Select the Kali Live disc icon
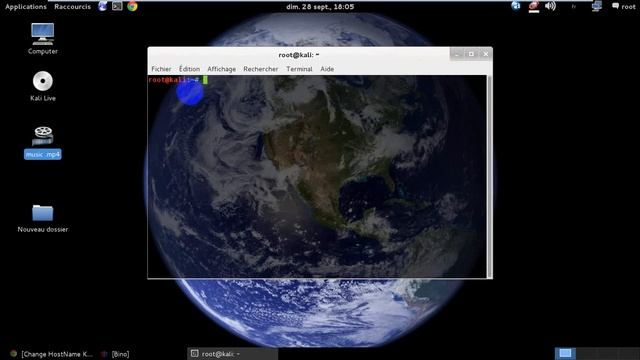The width and height of the screenshot is (640, 360). (42, 86)
